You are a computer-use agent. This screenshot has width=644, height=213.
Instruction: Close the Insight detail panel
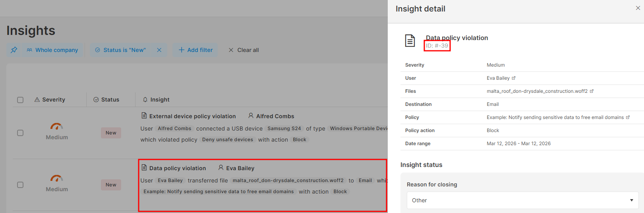click(638, 8)
